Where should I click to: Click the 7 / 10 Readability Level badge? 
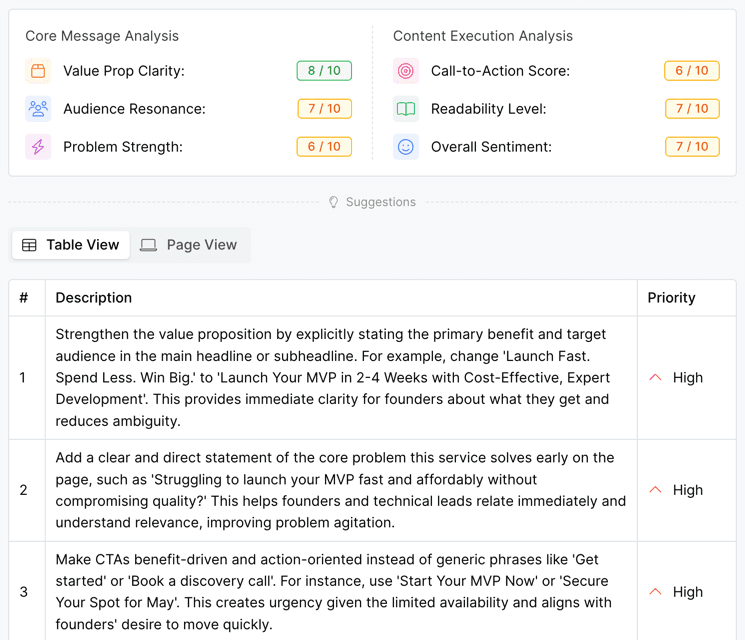(x=692, y=109)
